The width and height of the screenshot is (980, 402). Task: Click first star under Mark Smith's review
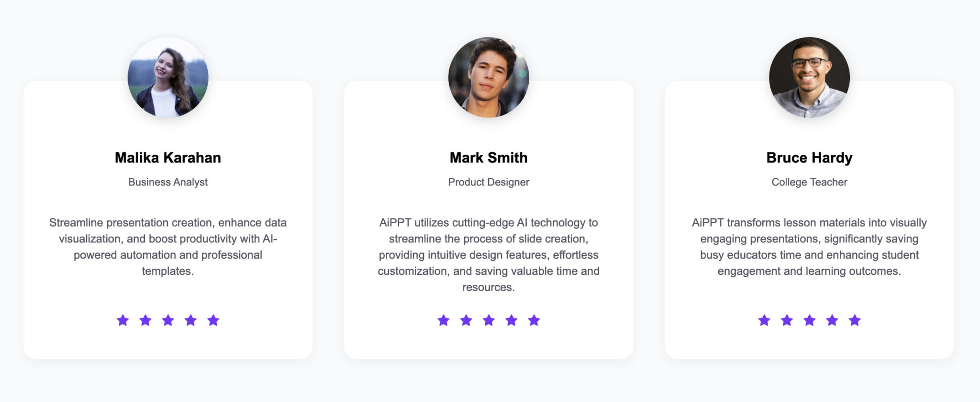coord(444,320)
